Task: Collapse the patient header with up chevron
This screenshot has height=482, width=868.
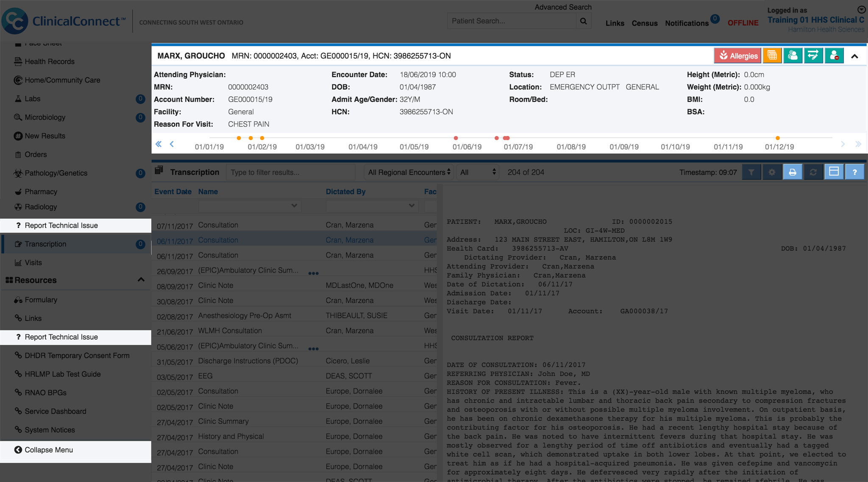Action: (x=854, y=56)
